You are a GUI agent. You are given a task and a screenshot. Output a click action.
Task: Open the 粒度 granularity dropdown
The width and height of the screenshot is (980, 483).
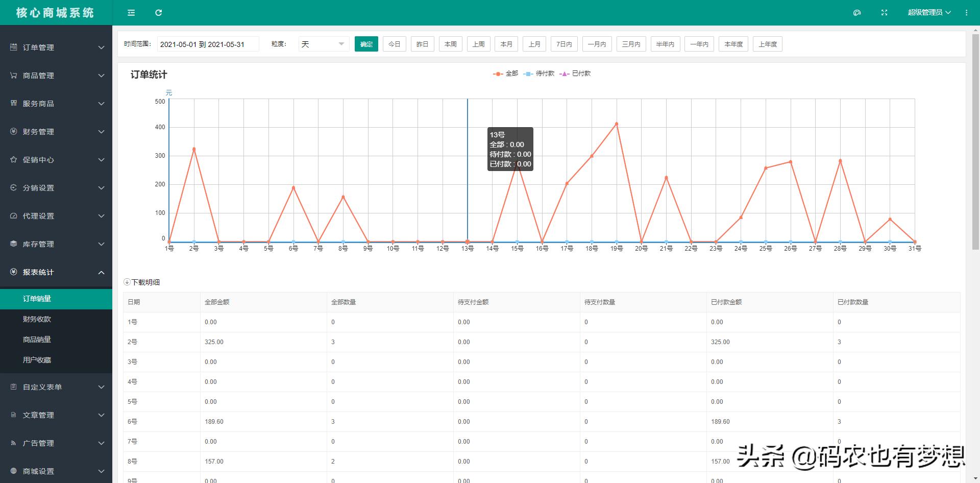tap(324, 44)
